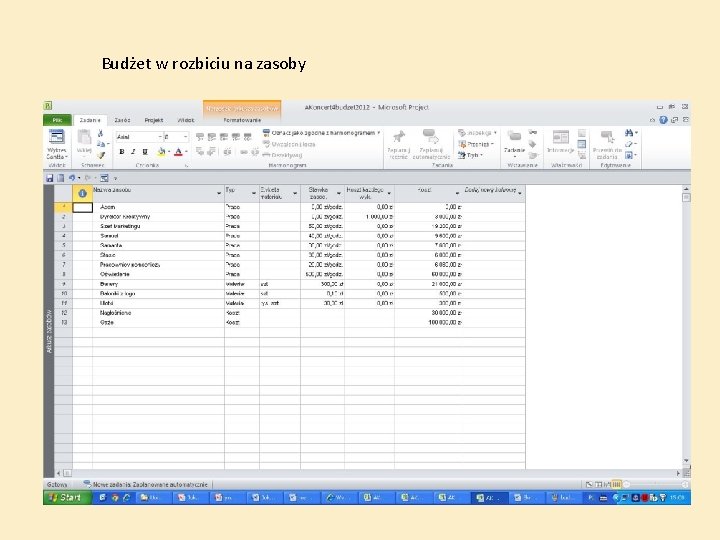Click the Microsoft Project title bar icon
Screen dimensions: 720x540
[x=48, y=106]
